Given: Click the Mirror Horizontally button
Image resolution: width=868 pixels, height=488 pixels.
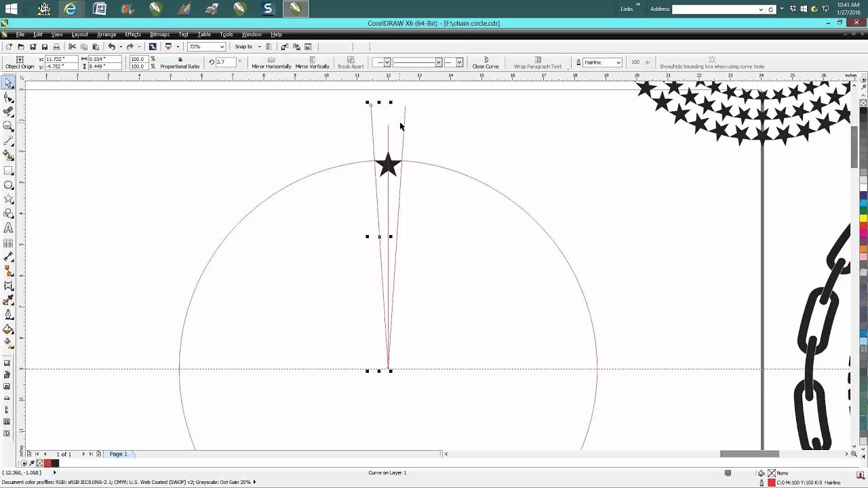Looking at the screenshot, I should point(271,62).
